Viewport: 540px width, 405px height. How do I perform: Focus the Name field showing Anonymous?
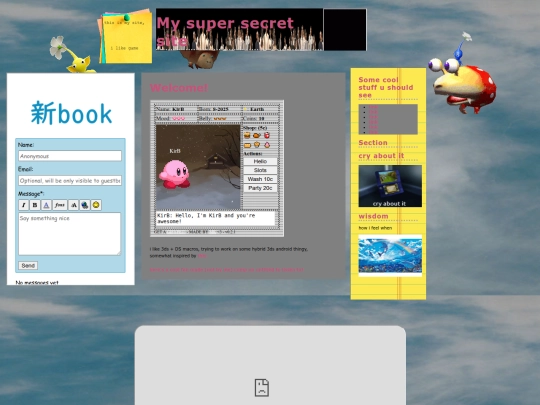(70, 156)
